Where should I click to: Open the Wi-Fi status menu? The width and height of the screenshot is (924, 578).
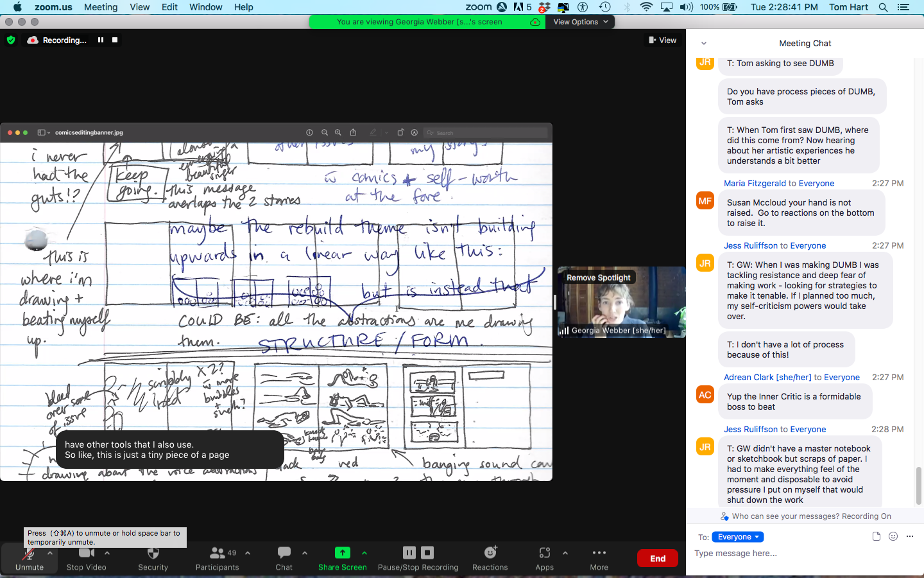(646, 7)
